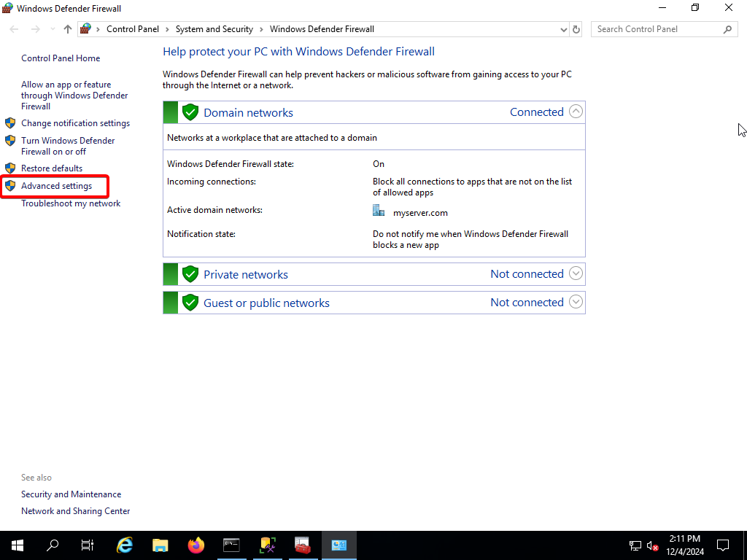
Task: Open the Control Panel breadcrumb item
Action: pos(132,29)
